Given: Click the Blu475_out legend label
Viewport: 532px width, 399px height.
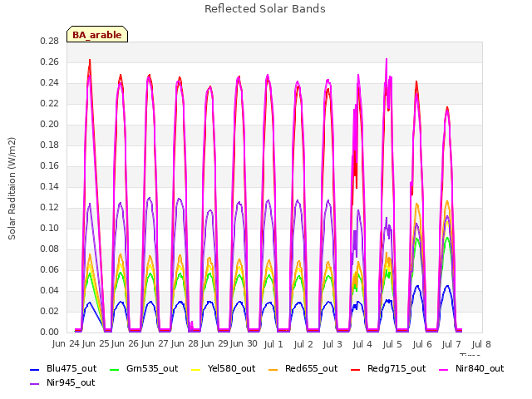Looking at the screenshot, I should pyautogui.click(x=71, y=368).
